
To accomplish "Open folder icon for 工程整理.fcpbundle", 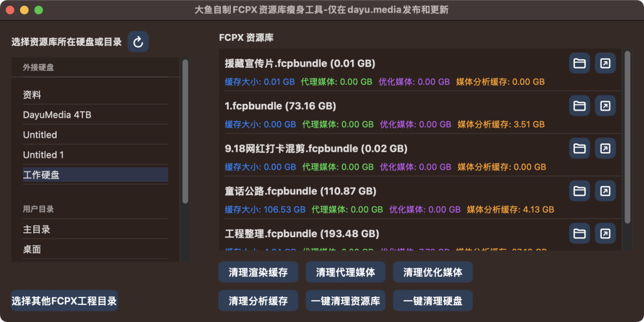I will tap(579, 233).
